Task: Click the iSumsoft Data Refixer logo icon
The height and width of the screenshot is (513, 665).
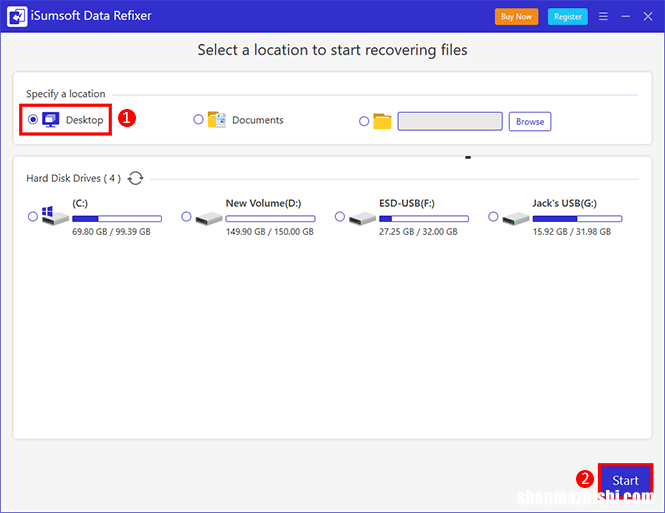Action: click(x=17, y=17)
